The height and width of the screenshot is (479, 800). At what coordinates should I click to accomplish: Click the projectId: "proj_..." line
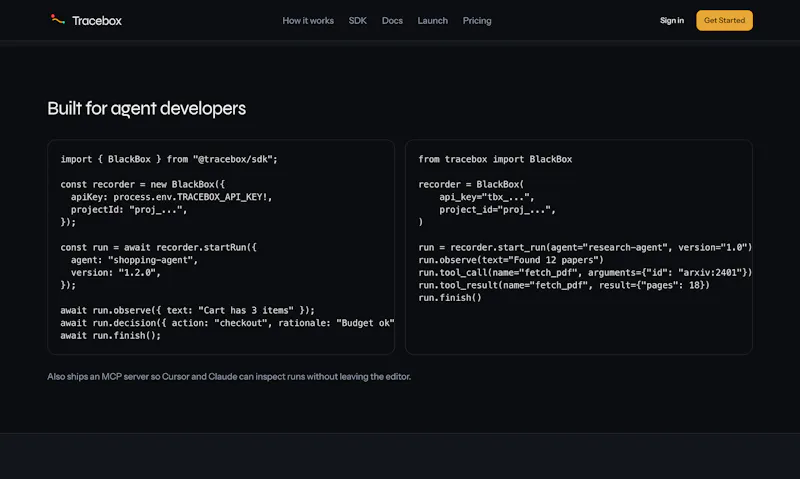(129, 210)
